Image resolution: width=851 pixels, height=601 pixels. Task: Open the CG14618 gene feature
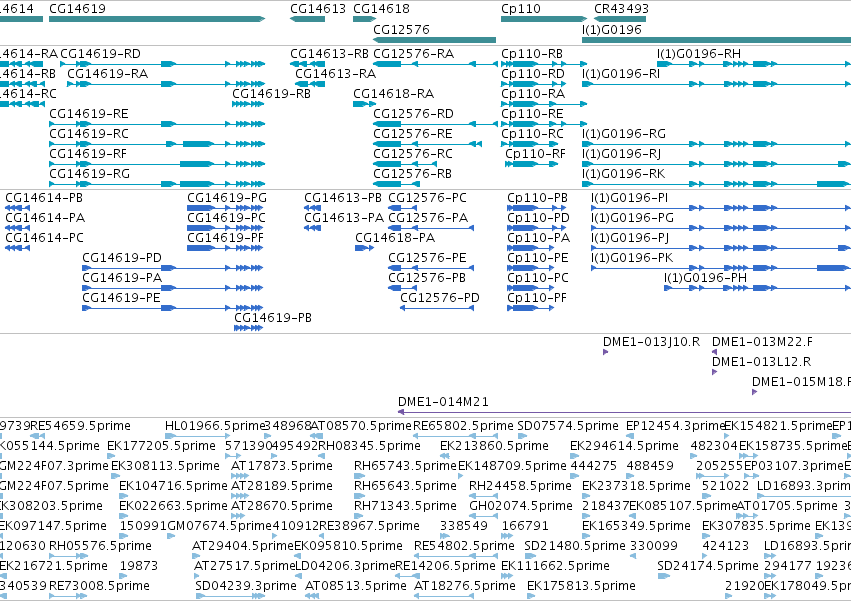coord(365,19)
